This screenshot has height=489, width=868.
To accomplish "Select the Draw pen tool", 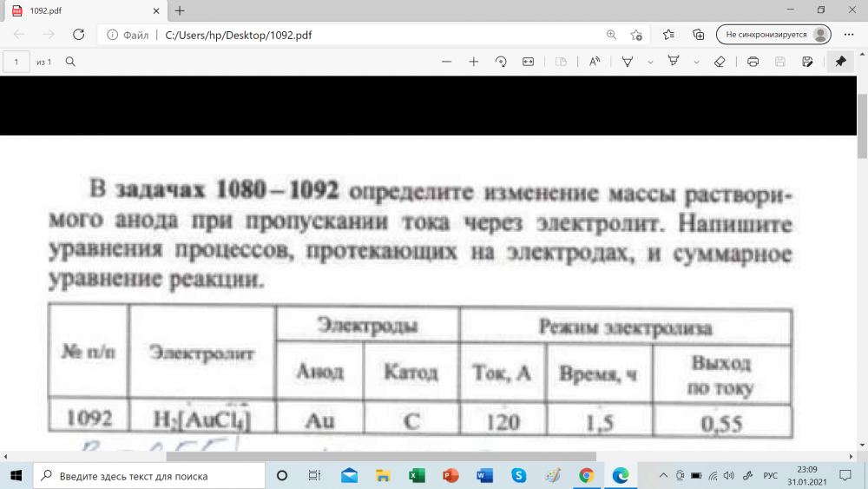I will [628, 62].
